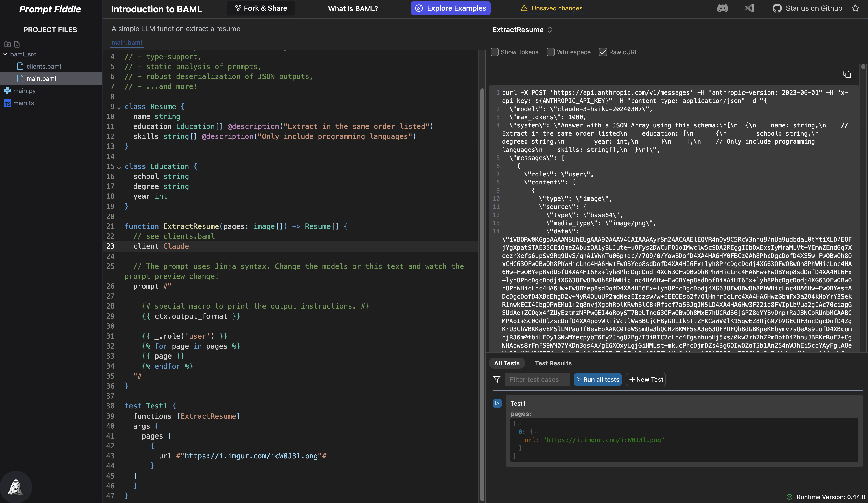
Task: Click the new folder icon
Action: [8, 44]
